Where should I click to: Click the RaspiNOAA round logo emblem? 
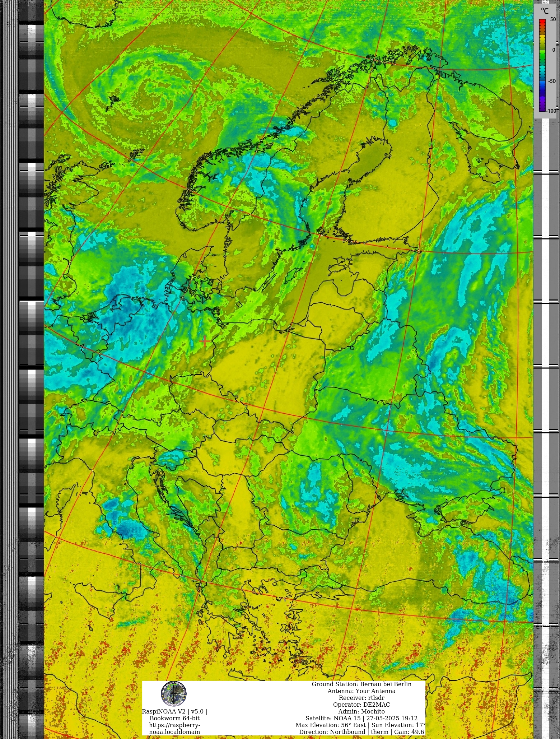tap(174, 693)
